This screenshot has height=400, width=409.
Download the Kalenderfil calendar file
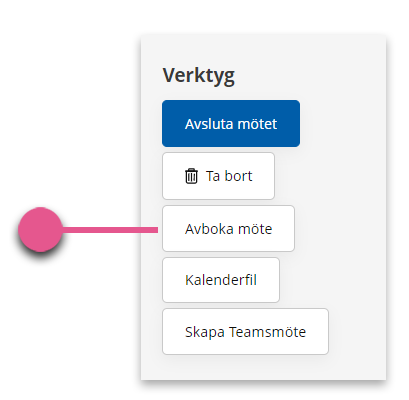[221, 280]
